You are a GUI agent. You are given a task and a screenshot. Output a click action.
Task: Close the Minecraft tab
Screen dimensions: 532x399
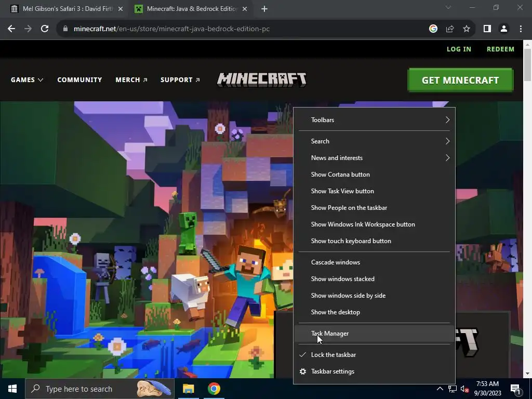245,9
